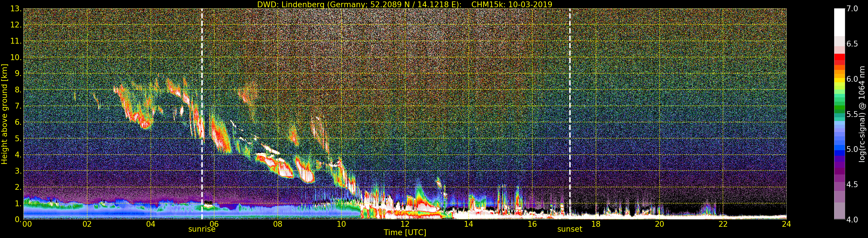Click the colorbar '6.5' value label
The image size is (868, 238).
[852, 44]
